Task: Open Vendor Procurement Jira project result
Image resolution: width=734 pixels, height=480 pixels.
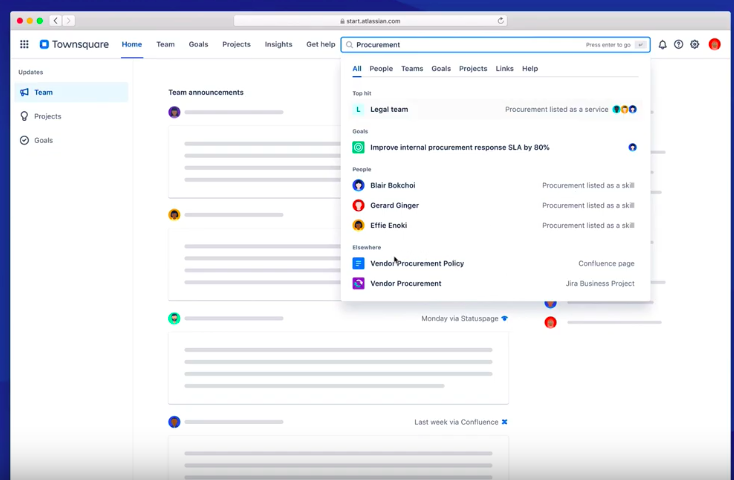Action: pyautogui.click(x=494, y=283)
